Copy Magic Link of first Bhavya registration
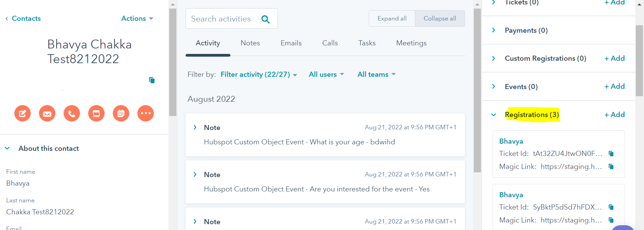The height and width of the screenshot is (230, 644). (x=611, y=167)
